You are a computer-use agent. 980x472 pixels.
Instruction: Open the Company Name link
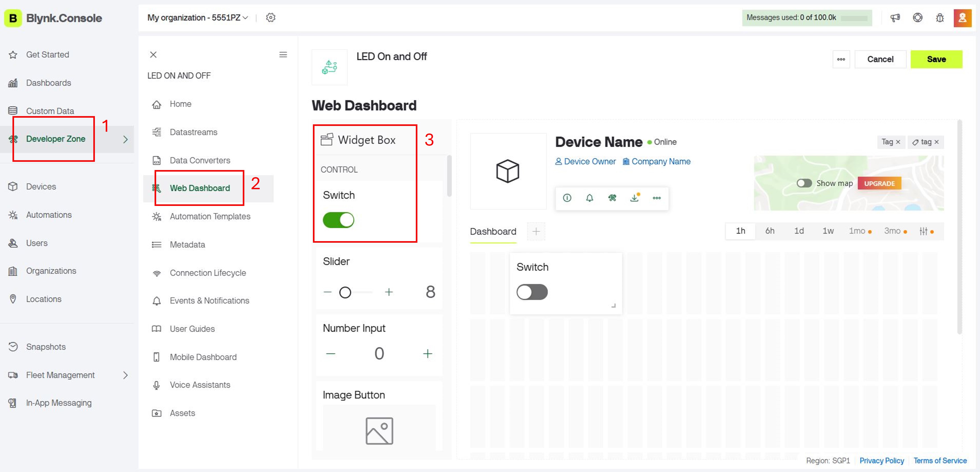[x=656, y=161]
